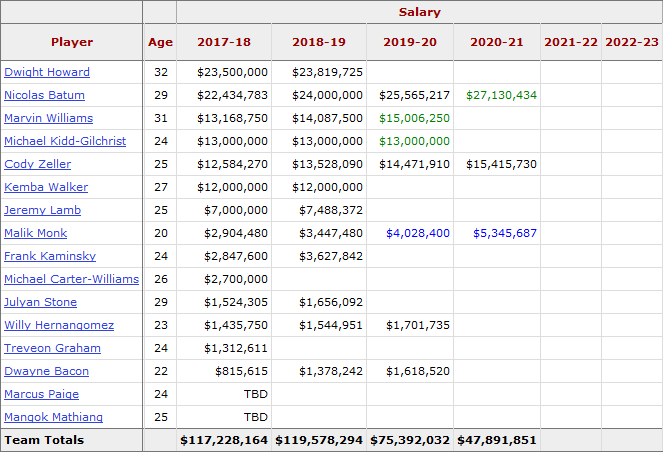Click Nicolas Batum's green $27,130,434 salary
This screenshot has width=663, height=452.
point(501,95)
